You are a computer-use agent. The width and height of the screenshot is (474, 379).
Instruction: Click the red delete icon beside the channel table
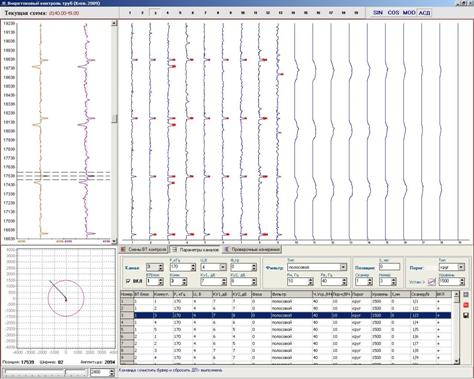click(466, 305)
